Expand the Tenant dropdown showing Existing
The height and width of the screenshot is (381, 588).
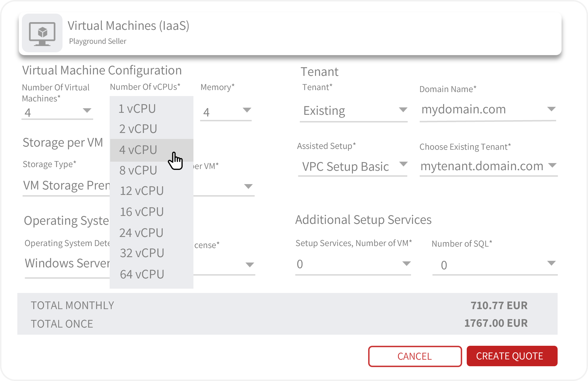point(354,111)
